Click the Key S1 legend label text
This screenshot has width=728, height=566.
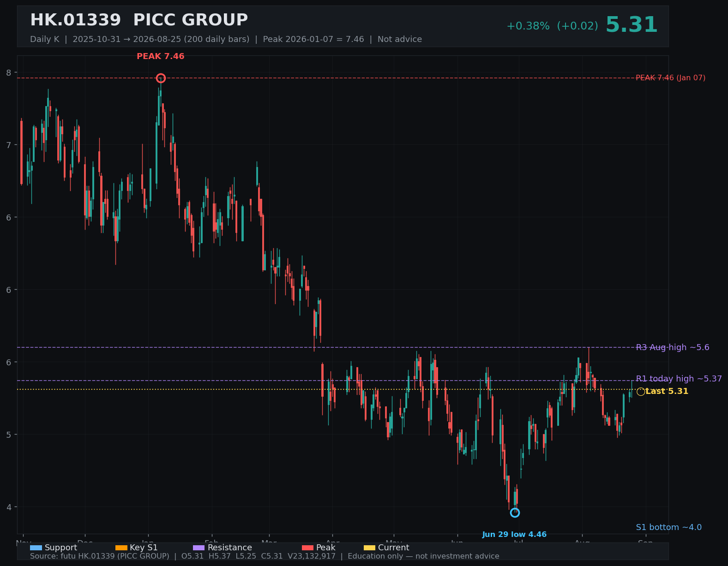144,548
